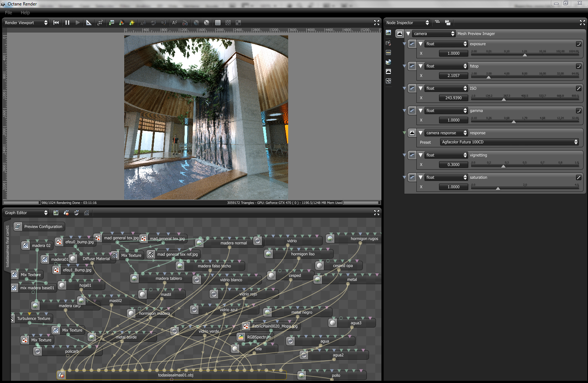This screenshot has height=383, width=588.
Task: Pause the rendering
Action: [x=67, y=23]
